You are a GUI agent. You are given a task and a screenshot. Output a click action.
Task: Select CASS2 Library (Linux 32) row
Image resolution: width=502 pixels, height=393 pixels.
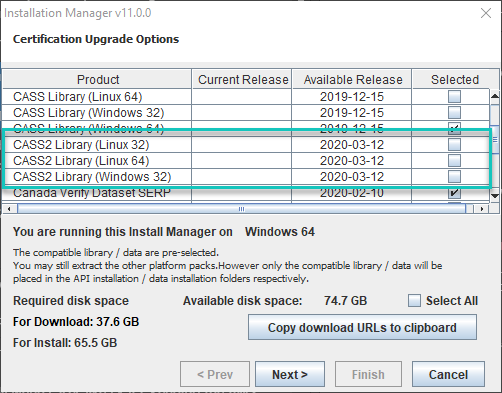[x=246, y=145]
